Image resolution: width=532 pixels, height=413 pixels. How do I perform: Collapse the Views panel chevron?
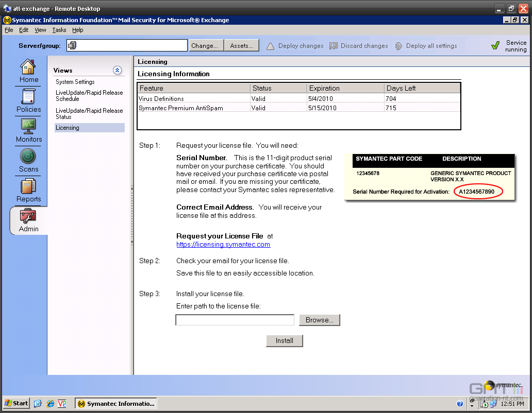pos(118,70)
